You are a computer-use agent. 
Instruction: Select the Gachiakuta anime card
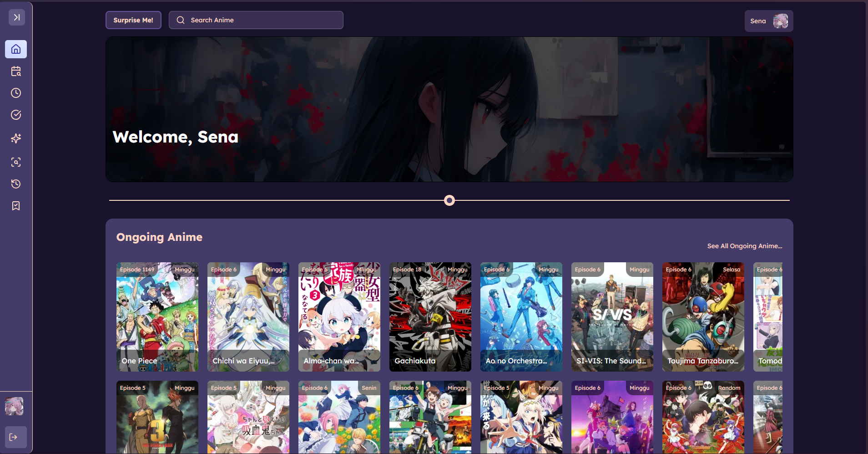430,317
